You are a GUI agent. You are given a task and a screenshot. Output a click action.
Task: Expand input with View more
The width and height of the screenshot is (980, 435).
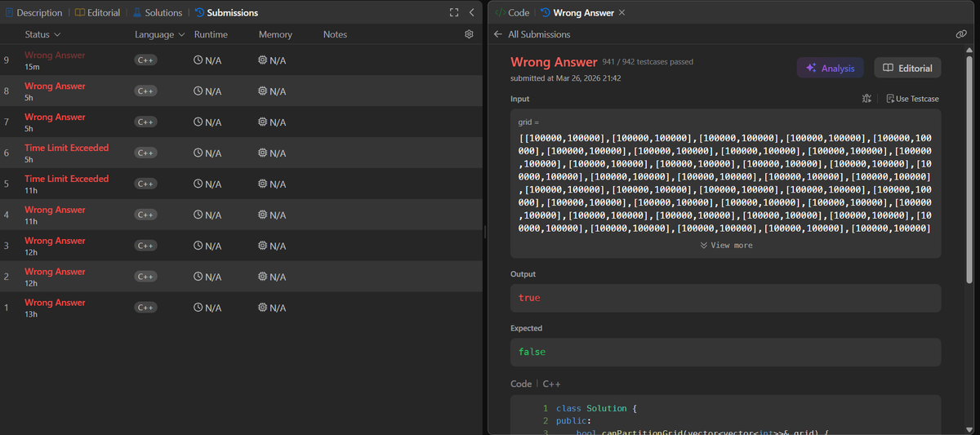pos(726,245)
